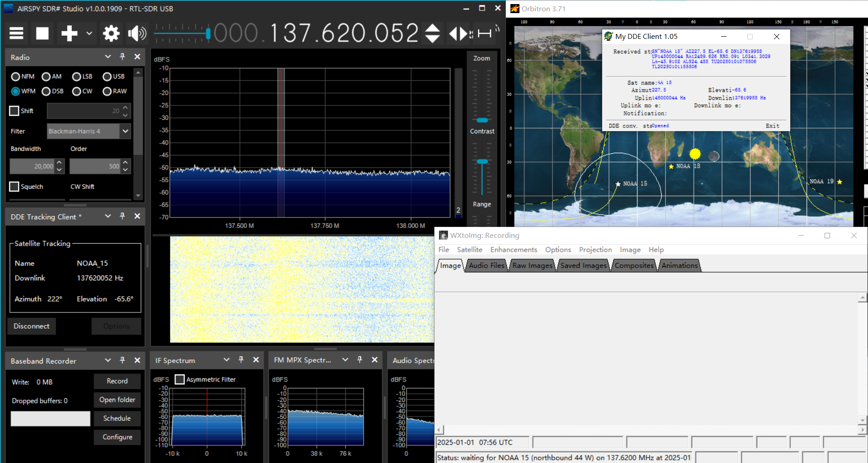Tick the Asymmetric Filter checkbox

click(x=180, y=379)
